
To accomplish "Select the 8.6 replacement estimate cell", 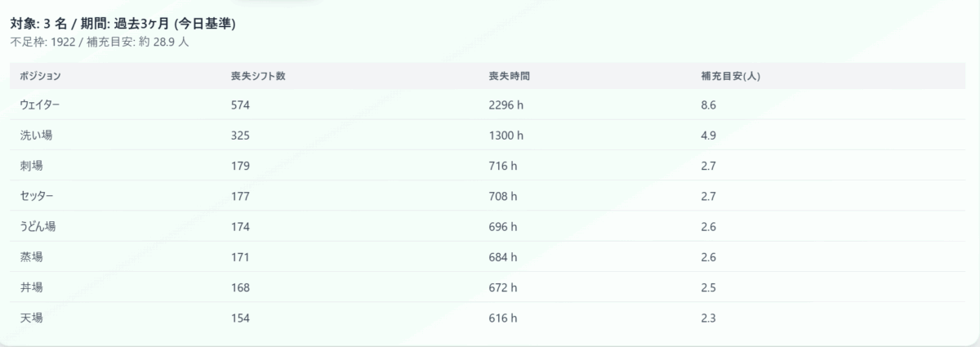I will click(709, 105).
